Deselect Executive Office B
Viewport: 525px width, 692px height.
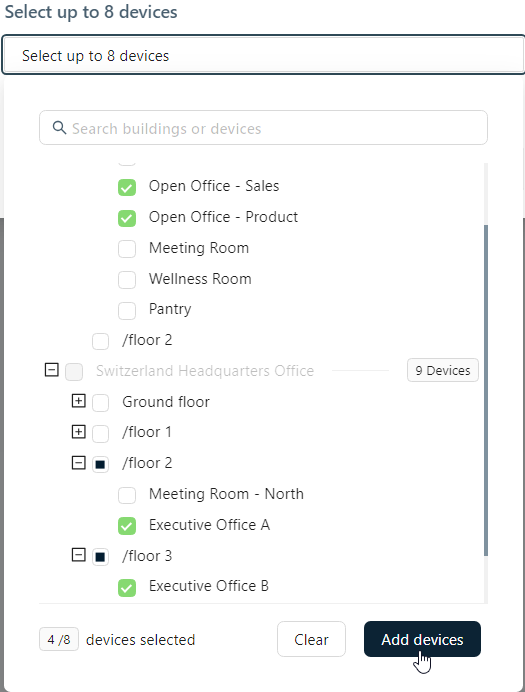coord(127,587)
